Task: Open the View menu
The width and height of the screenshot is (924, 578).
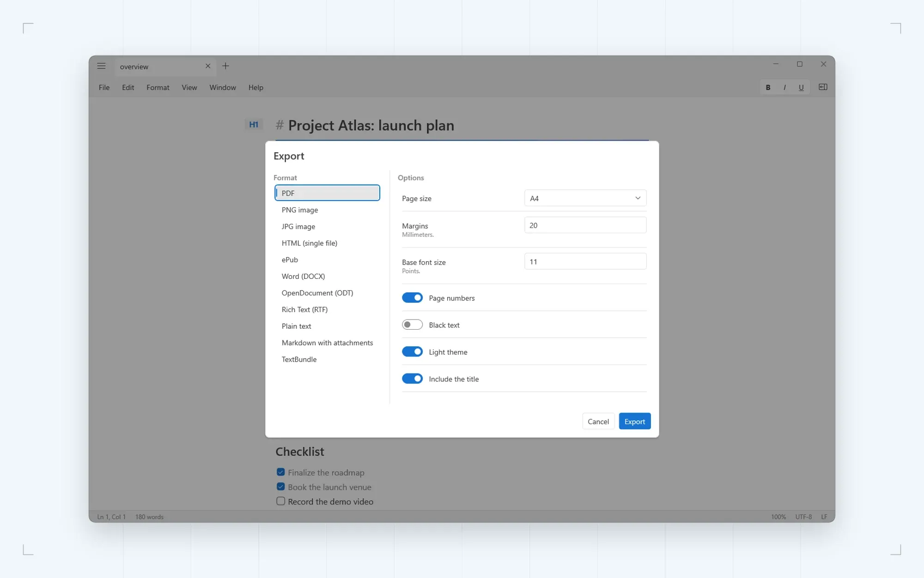Action: 189,87
